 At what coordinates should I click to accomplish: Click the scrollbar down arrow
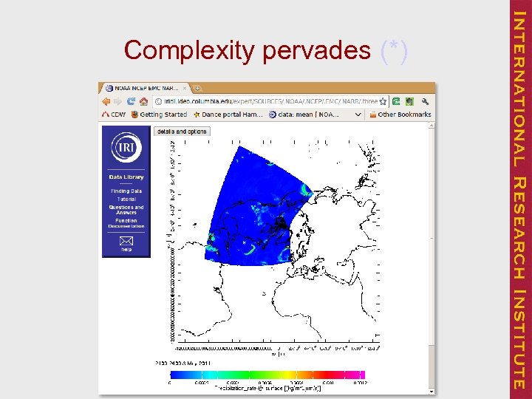(432, 392)
